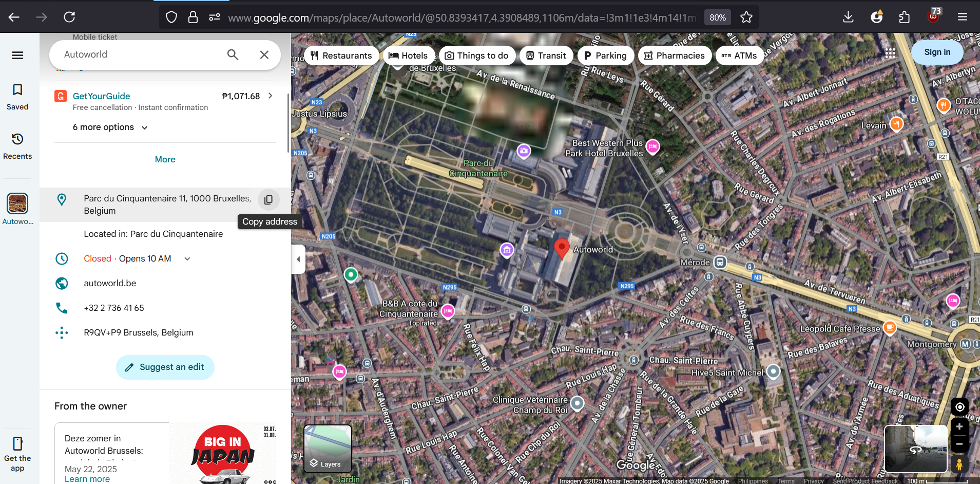Expand opening hours dropdown chevron
Screen dimensions: 980x484
click(x=187, y=259)
